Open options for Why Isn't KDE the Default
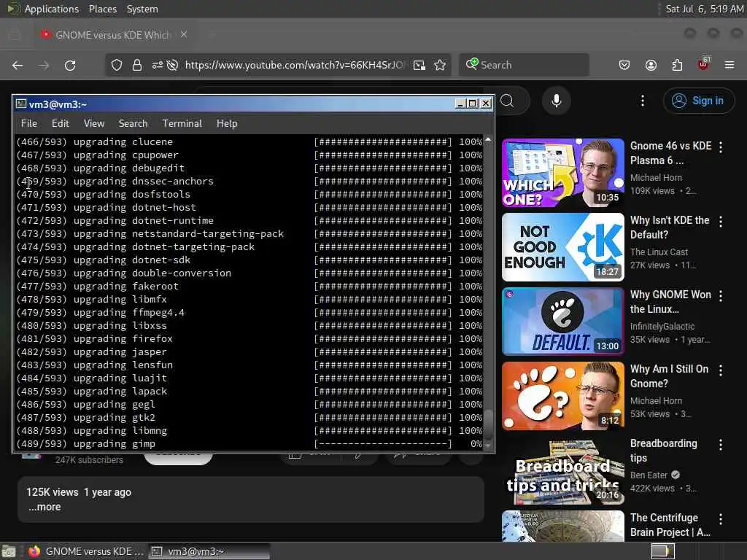 (720, 222)
